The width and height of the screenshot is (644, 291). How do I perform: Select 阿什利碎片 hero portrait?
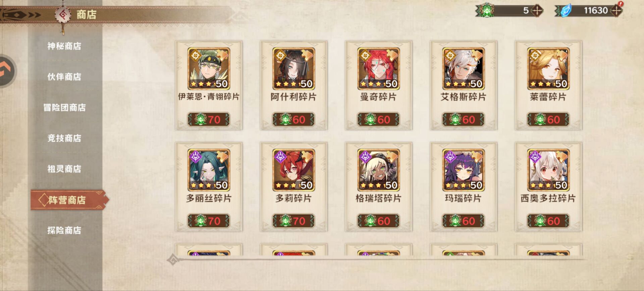point(293,69)
